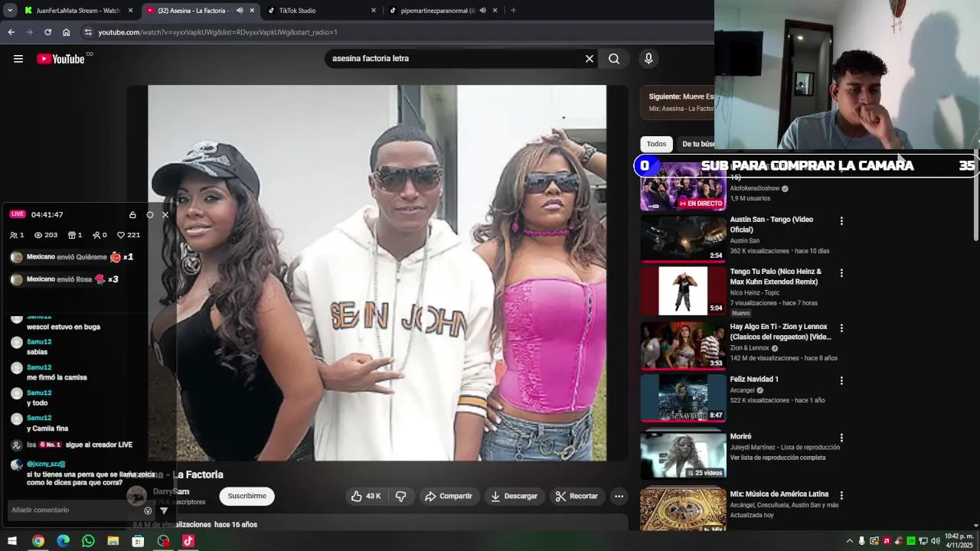The image size is (980, 551).
Task: Open options menu for Feliz Navidad 1
Action: 841,381
